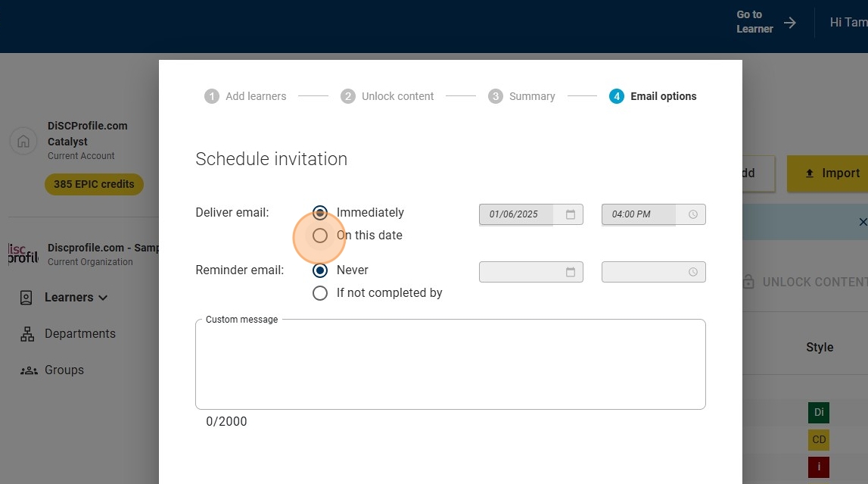Dismiss the blue banner with X

(x=863, y=222)
